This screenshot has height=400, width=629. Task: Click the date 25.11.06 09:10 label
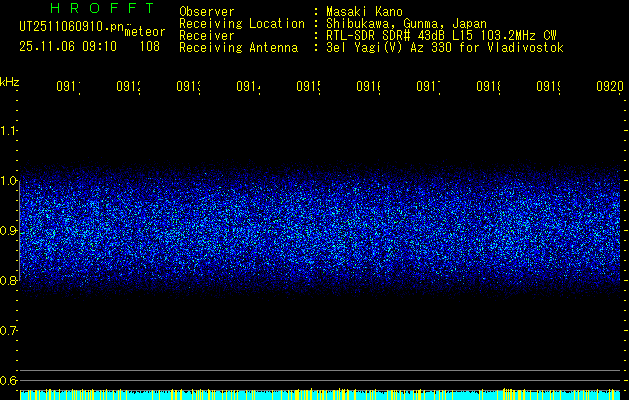[68, 47]
